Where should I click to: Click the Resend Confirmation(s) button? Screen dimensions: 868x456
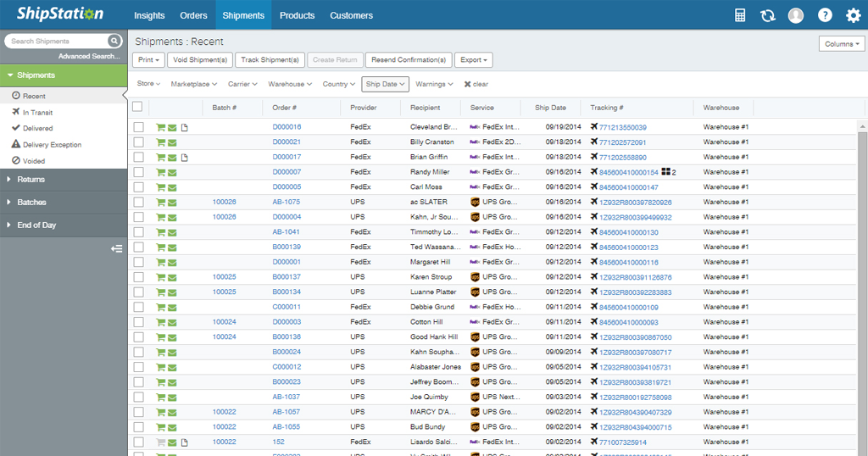point(409,60)
